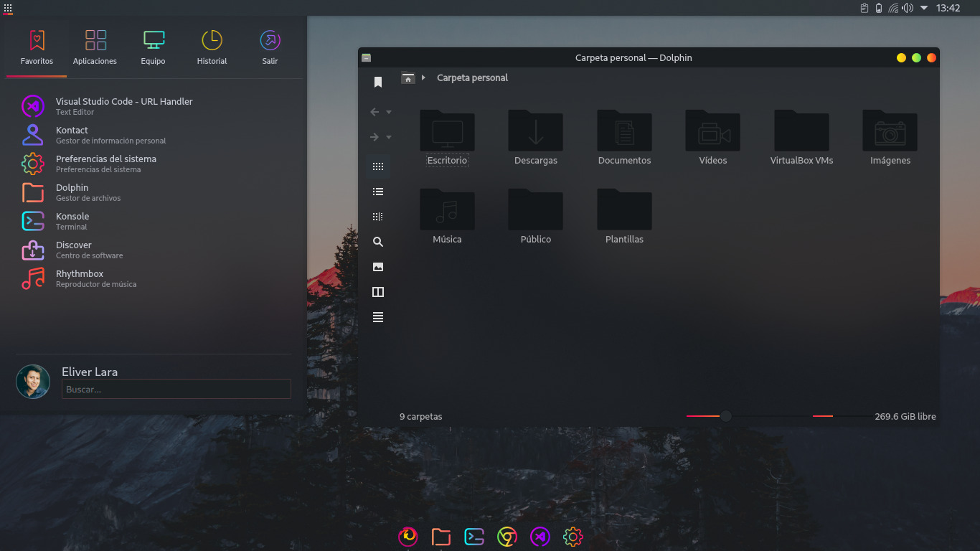The height and width of the screenshot is (551, 980).
Task: Launch Google Chrome from the dock
Action: click(507, 537)
